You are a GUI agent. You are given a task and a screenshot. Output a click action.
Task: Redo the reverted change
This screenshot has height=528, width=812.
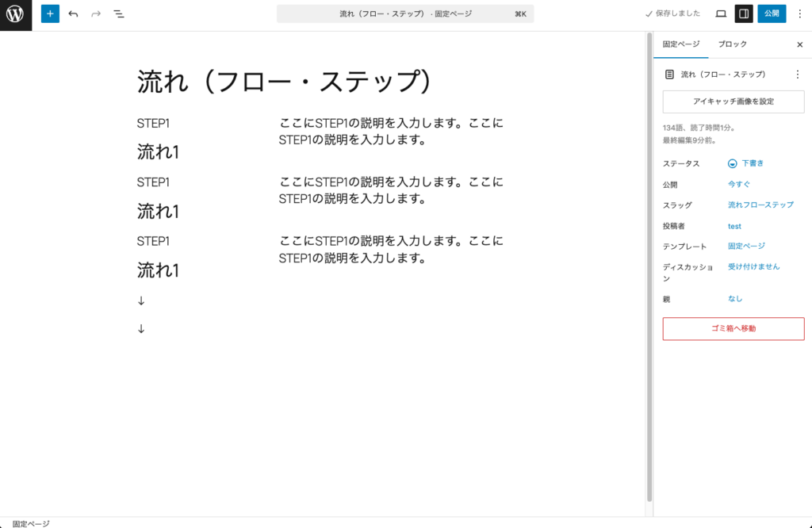point(94,13)
